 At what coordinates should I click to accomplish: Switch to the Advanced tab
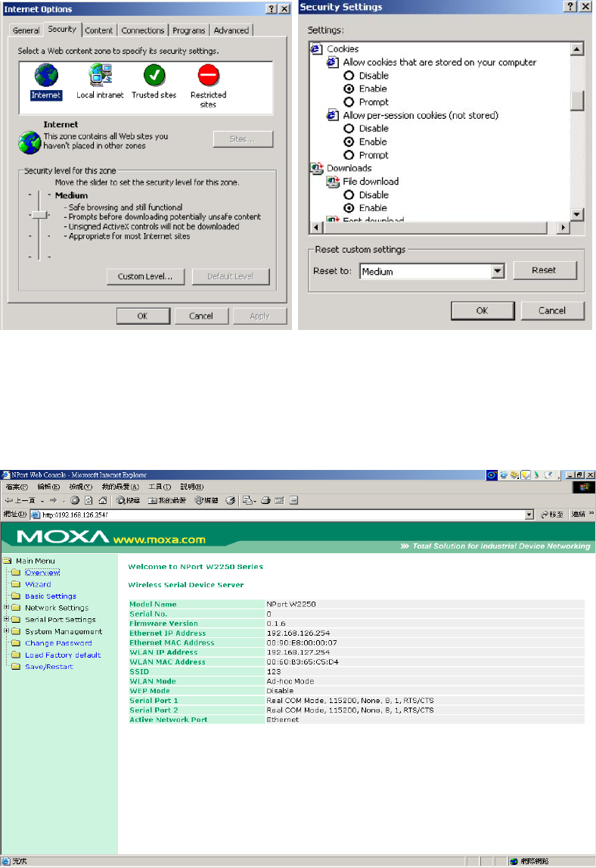pyautogui.click(x=231, y=30)
